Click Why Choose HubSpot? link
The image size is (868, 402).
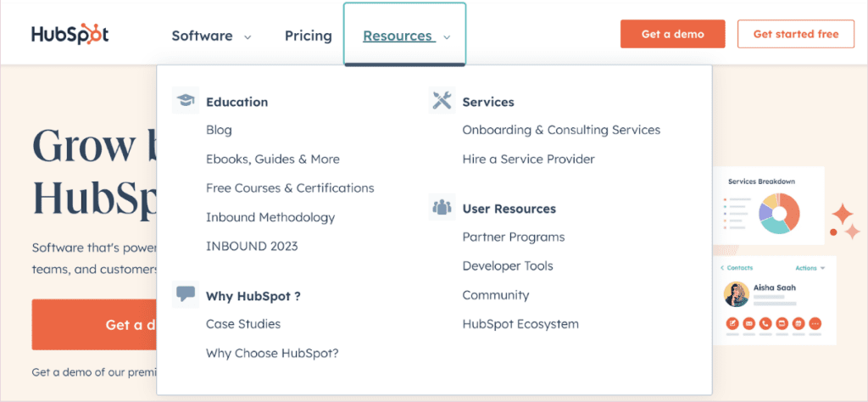point(272,354)
